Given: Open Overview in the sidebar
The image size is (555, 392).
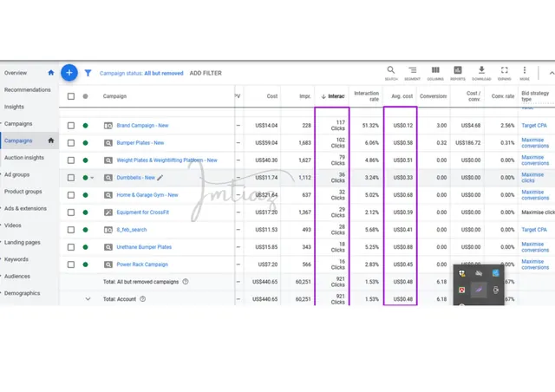Looking at the screenshot, I should click(x=16, y=73).
